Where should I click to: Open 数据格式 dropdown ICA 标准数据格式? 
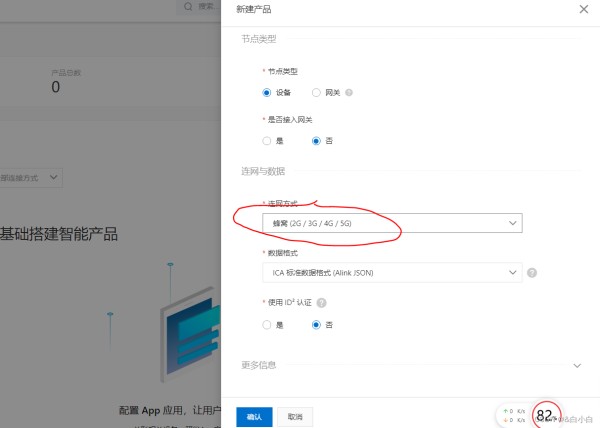click(x=392, y=272)
